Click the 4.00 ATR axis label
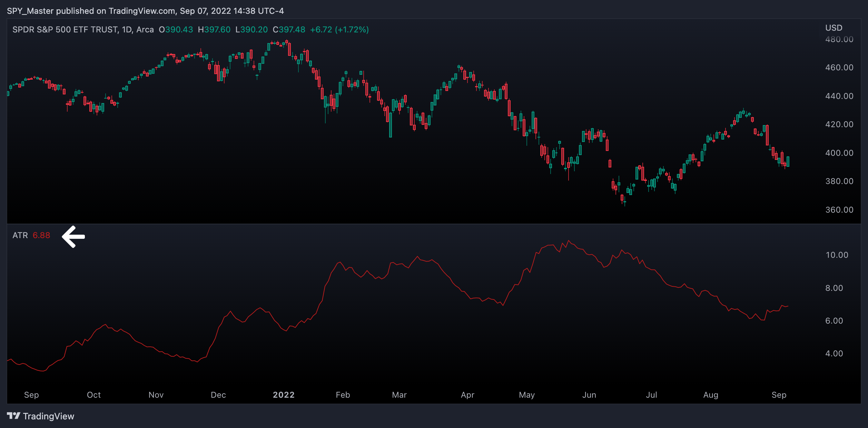Screen dimensions: 868x428 834,354
